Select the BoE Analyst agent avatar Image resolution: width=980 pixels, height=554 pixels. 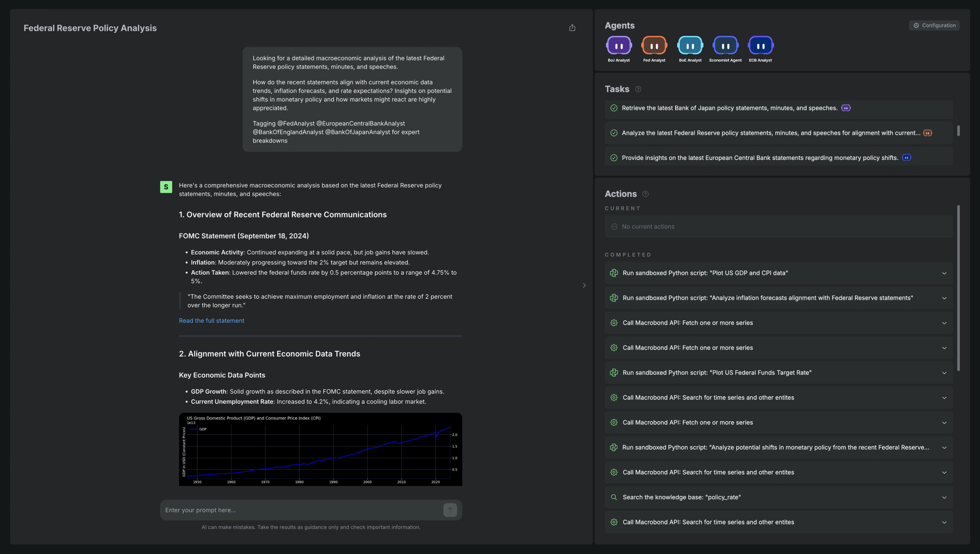pyautogui.click(x=690, y=46)
